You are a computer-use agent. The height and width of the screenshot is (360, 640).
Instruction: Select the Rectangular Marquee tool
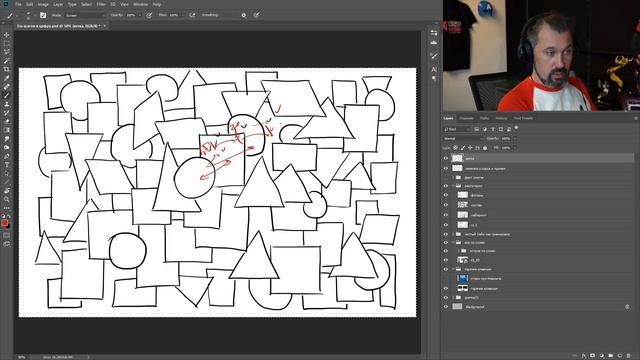pos(7,43)
